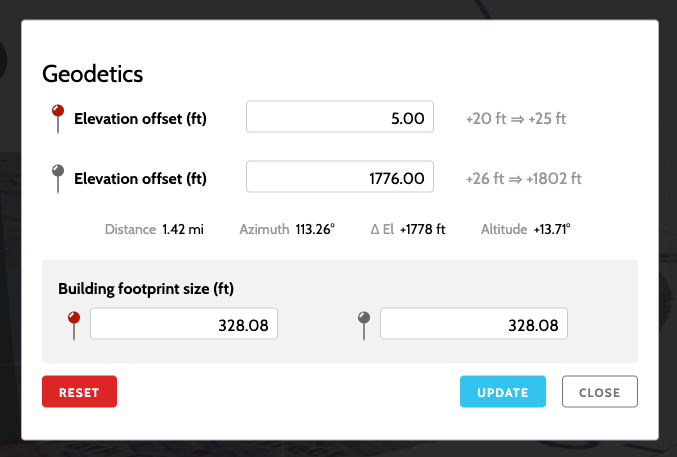Click the +26 ft ⇒ +1802 ft result text

click(x=524, y=179)
